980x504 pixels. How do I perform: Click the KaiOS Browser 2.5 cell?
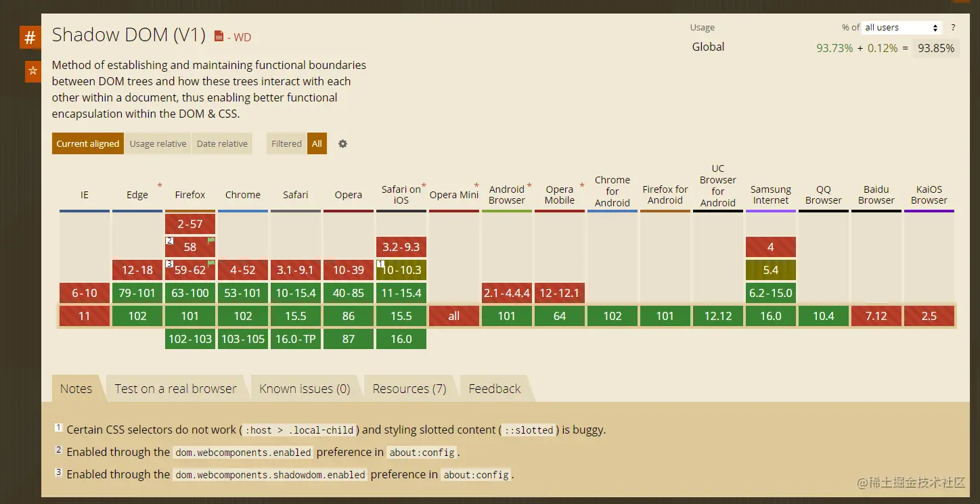pyautogui.click(x=929, y=316)
